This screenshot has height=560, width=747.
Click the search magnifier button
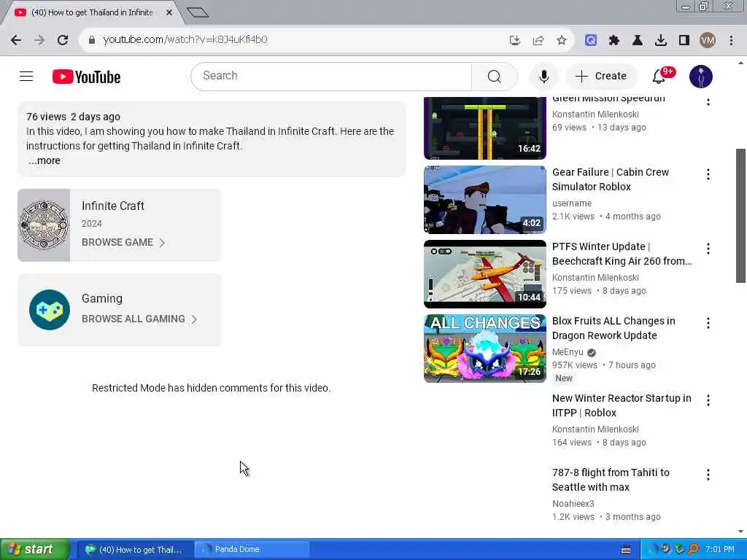(494, 76)
